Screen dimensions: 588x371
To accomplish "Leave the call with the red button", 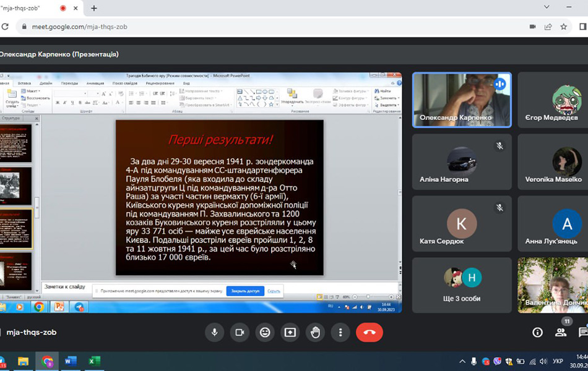I will click(x=370, y=332).
